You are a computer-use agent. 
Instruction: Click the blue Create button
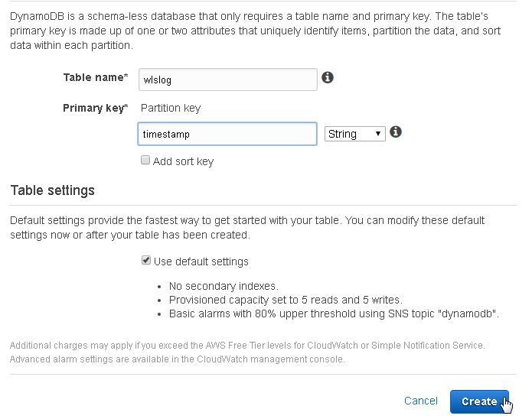[x=479, y=401]
